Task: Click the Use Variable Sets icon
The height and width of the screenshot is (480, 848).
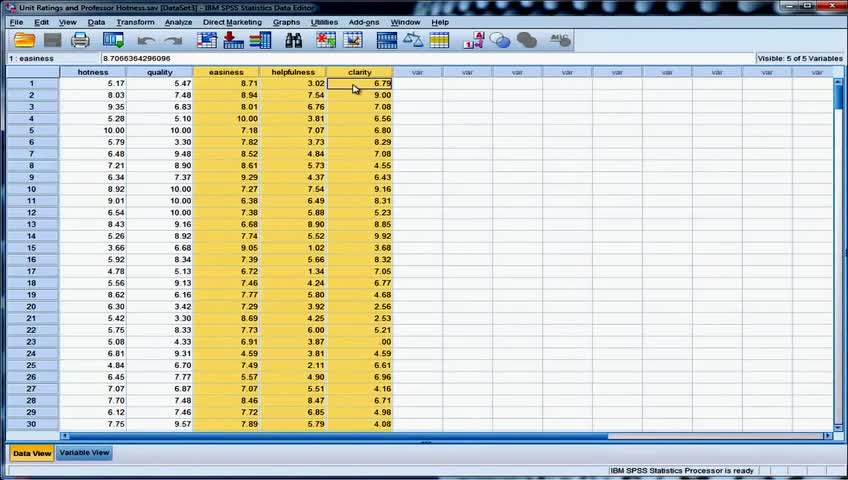Action: click(x=500, y=40)
